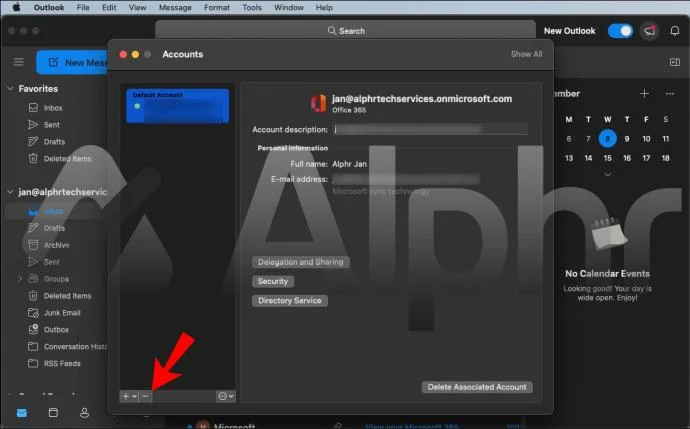Open Inbox under Favorites
The height and width of the screenshot is (429, 690).
[x=53, y=108]
